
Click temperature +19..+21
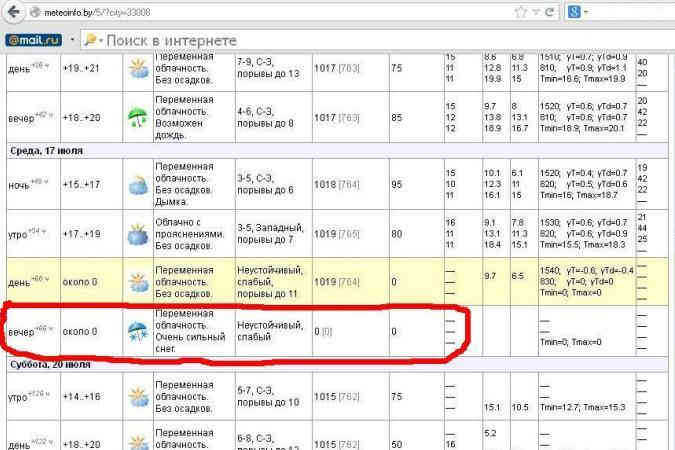[x=81, y=68]
